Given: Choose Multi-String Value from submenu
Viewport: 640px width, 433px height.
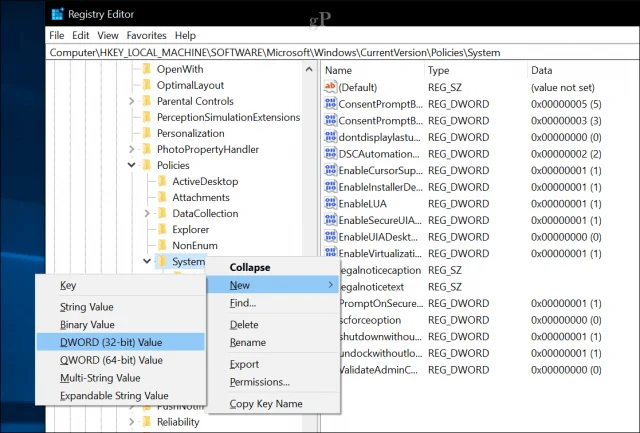Looking at the screenshot, I should [120, 378].
